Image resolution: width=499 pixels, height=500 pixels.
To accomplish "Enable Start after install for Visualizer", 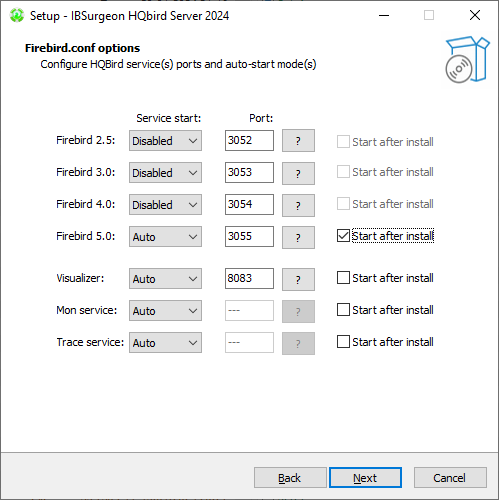I will pyautogui.click(x=343, y=278).
